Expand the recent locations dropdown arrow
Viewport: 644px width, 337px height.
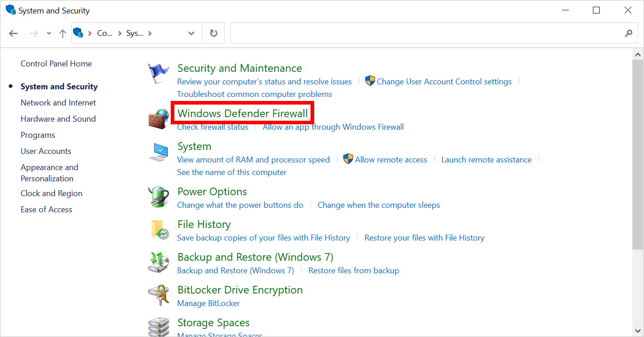coord(49,34)
